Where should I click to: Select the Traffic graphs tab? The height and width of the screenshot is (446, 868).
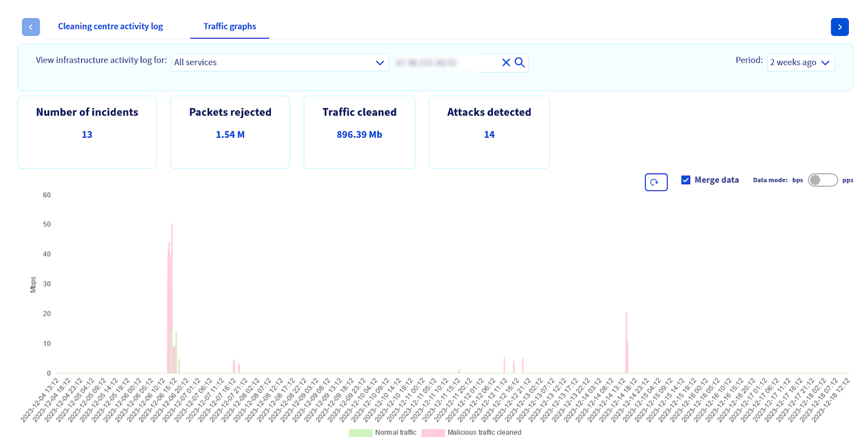(229, 27)
